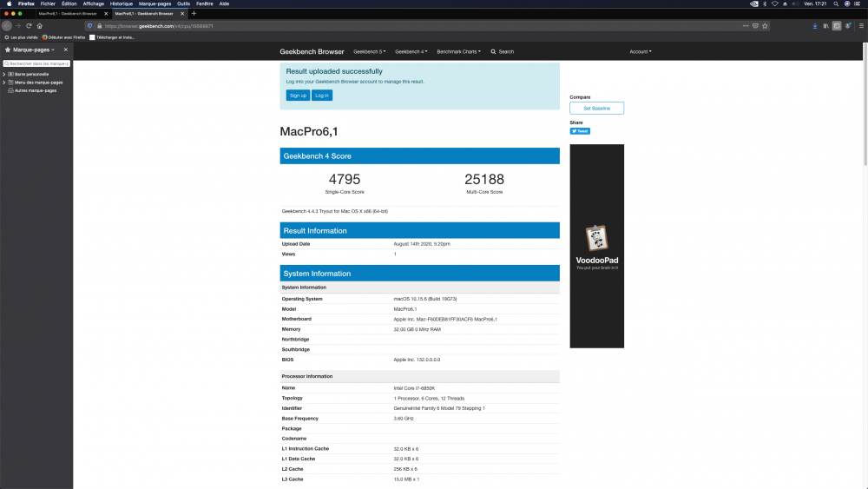Open the Benchmark Charts dropdown
The image size is (868, 489).
point(458,51)
